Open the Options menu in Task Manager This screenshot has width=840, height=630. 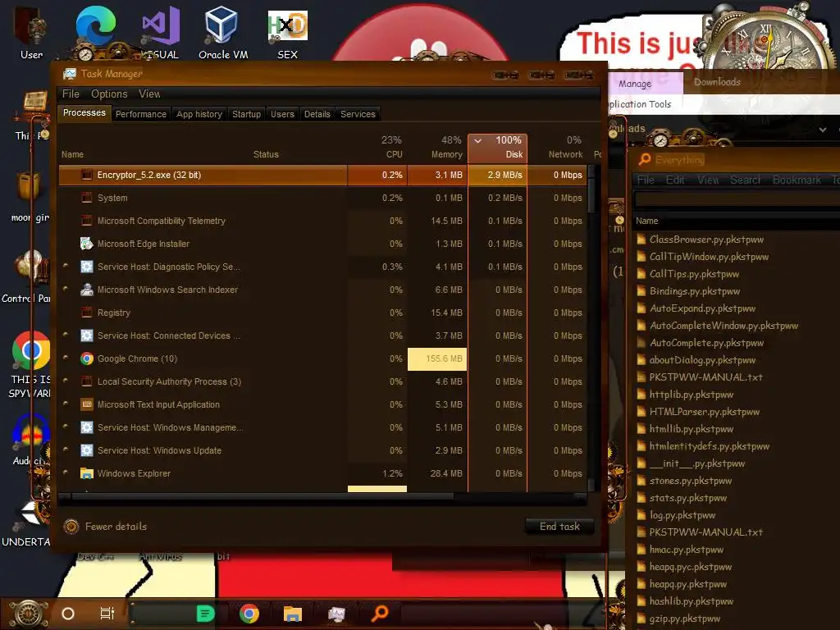pos(109,94)
